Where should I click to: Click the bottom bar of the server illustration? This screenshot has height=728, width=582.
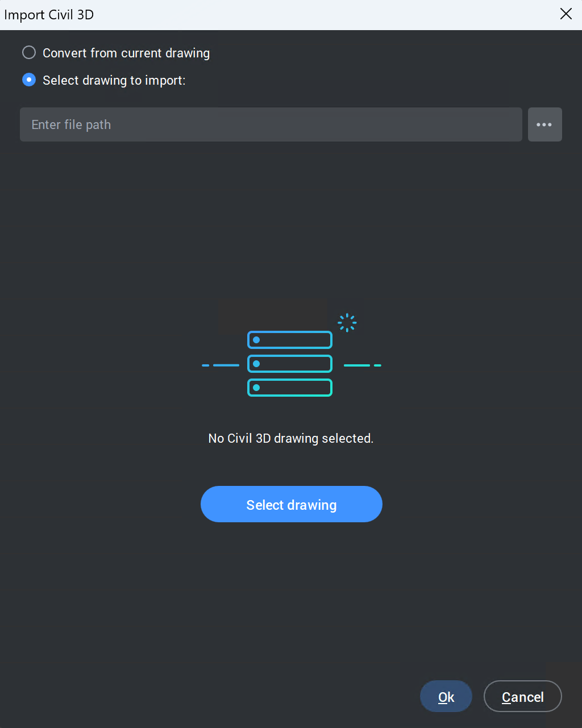[x=290, y=388]
